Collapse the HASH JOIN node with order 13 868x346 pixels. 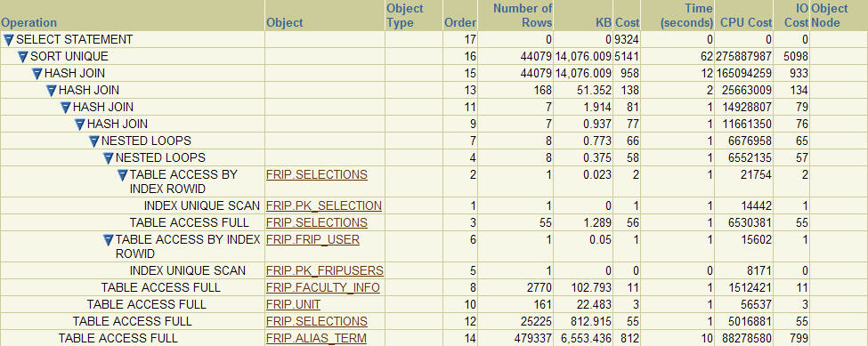52,90
